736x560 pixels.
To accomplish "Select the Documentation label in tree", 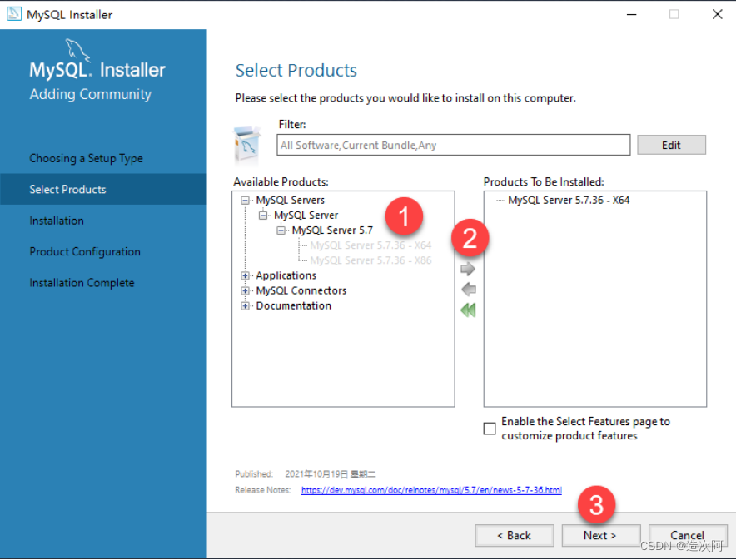I will click(x=293, y=306).
